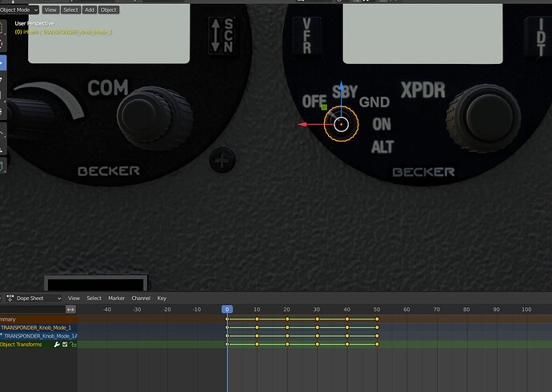Open the Object Mode dropdown
The image size is (552, 392).
coord(18,10)
